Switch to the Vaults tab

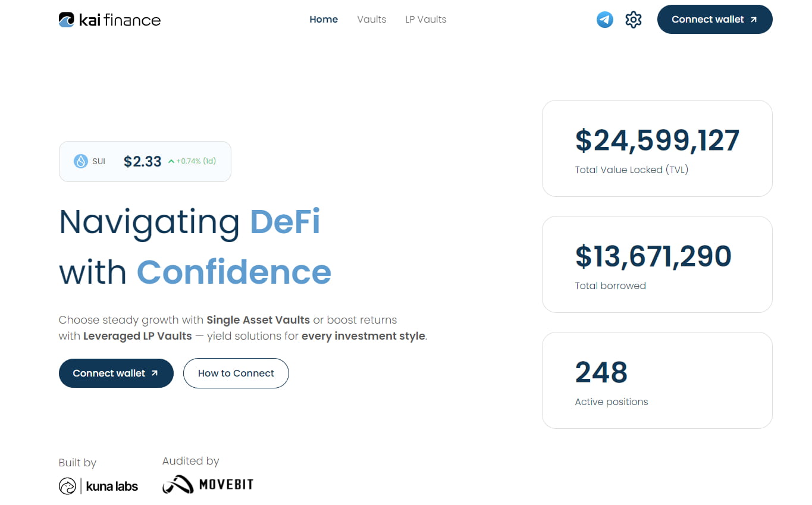pos(372,19)
